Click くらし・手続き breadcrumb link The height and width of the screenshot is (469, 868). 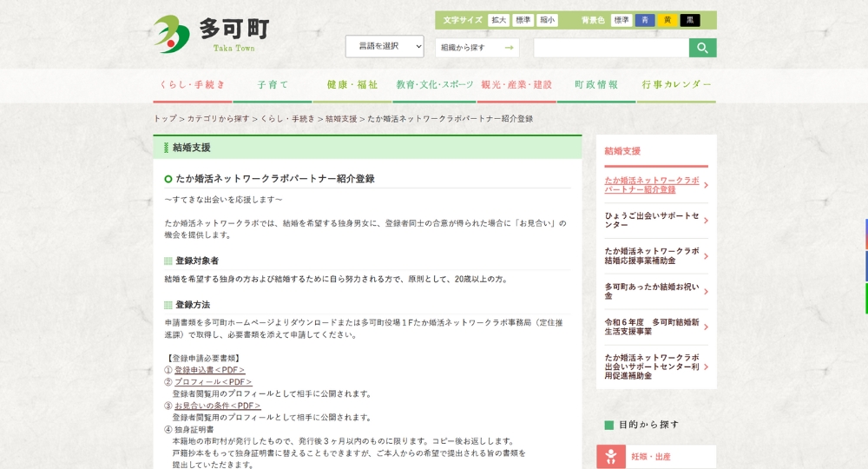coord(287,118)
